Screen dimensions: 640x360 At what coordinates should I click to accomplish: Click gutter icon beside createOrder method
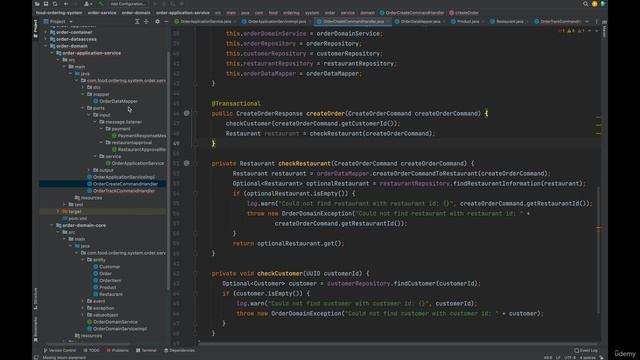pos(187,113)
